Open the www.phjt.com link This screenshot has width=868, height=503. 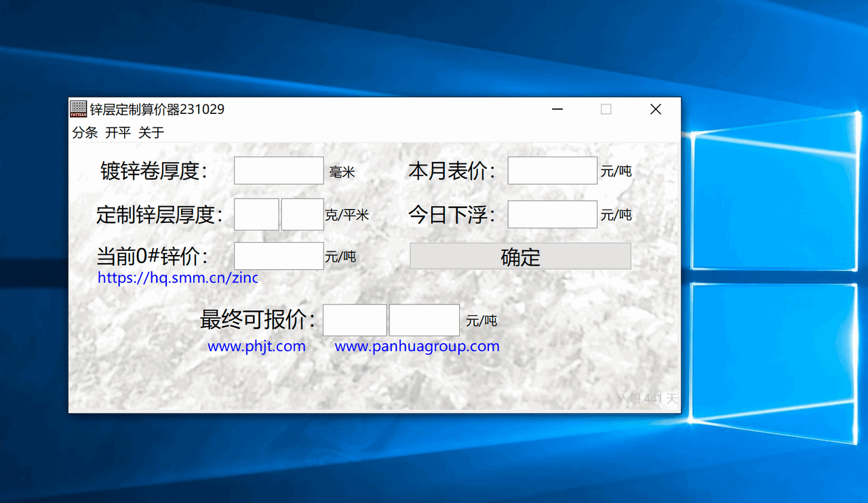click(x=256, y=346)
